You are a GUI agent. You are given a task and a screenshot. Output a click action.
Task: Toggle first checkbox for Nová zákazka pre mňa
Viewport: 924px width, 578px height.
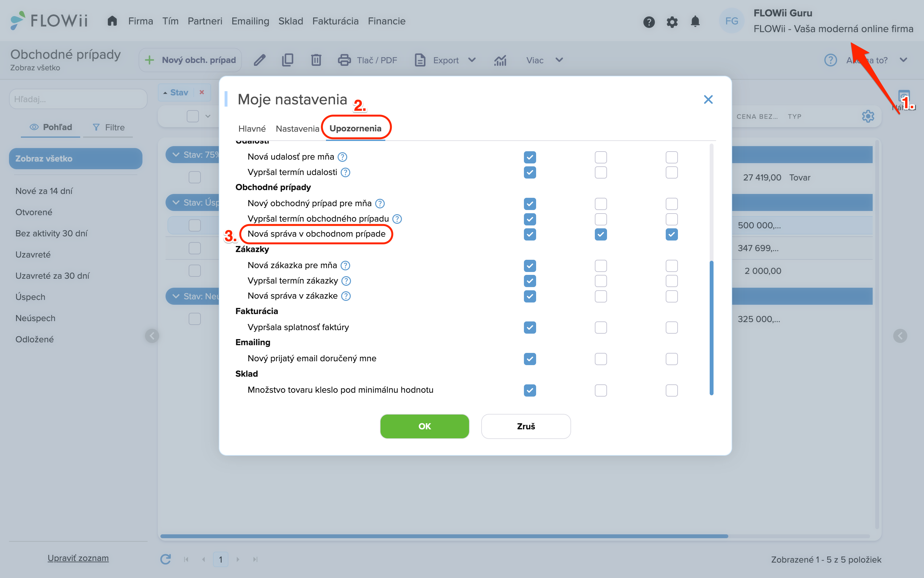point(530,266)
